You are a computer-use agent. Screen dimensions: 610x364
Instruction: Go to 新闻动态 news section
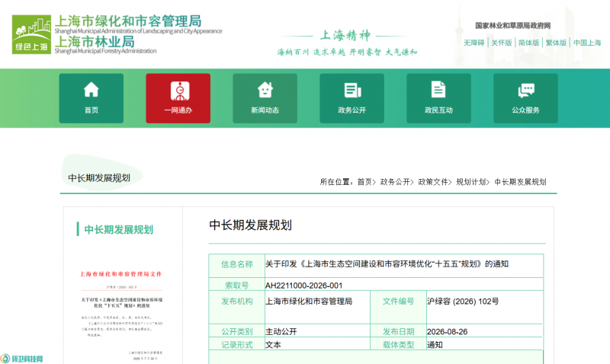point(265,98)
